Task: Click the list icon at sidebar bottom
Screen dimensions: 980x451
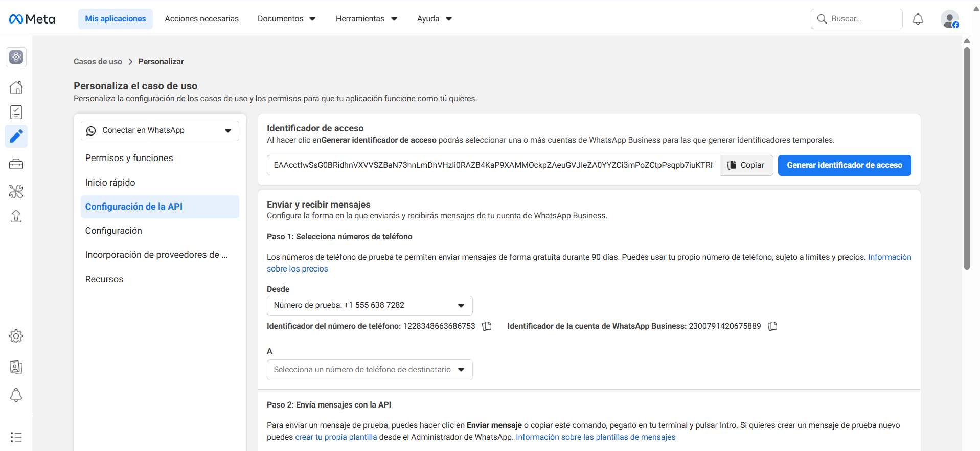Action: [x=16, y=437]
